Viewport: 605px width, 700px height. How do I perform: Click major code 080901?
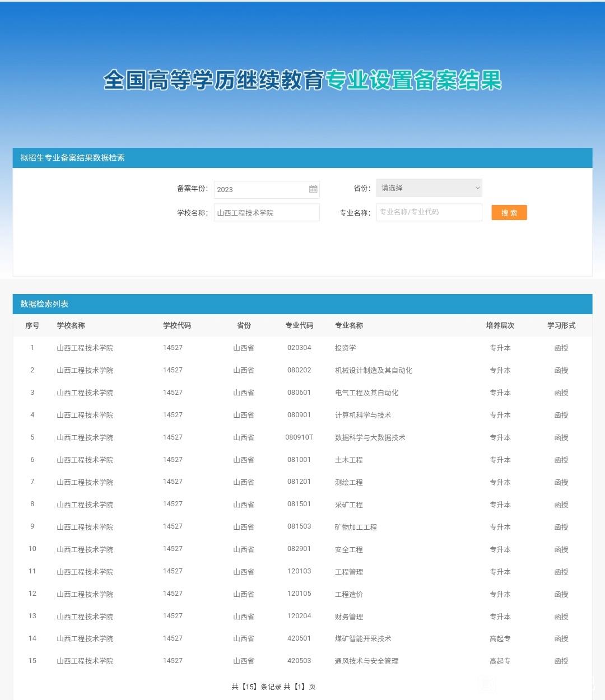click(299, 415)
